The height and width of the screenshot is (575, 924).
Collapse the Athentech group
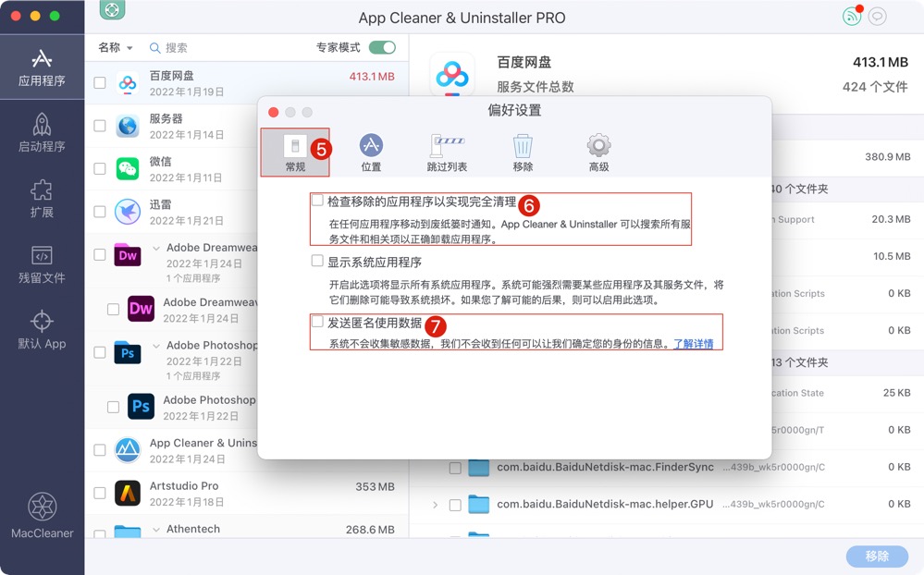click(156, 530)
